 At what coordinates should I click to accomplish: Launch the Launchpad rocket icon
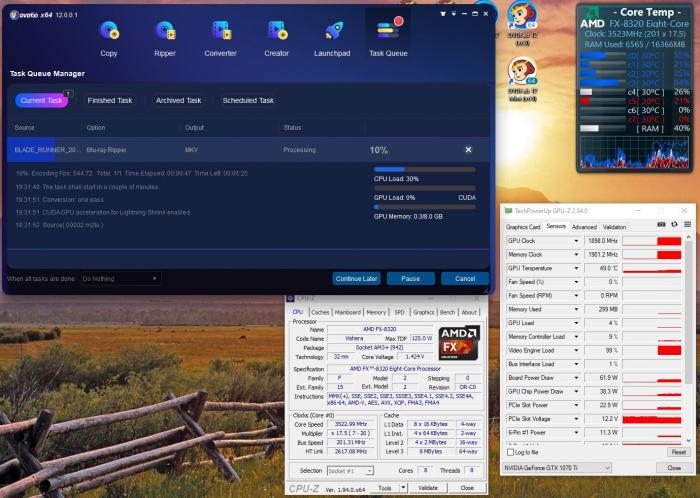pyautogui.click(x=332, y=32)
